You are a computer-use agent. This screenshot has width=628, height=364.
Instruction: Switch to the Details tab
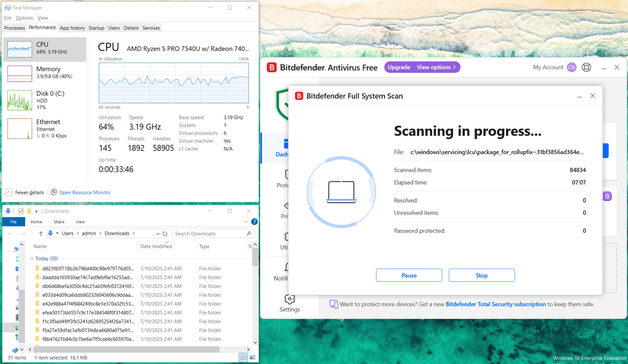131,28
